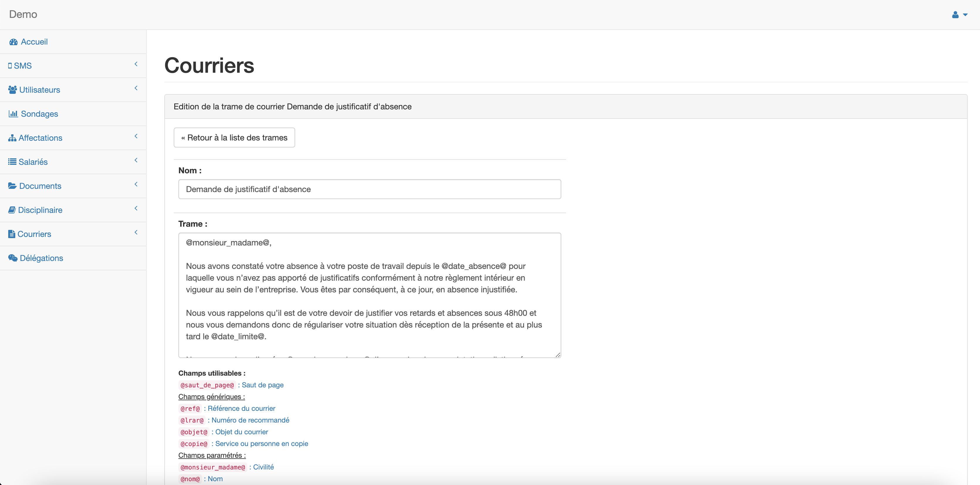
Task: Click the Sondages bar chart icon
Action: click(x=13, y=114)
